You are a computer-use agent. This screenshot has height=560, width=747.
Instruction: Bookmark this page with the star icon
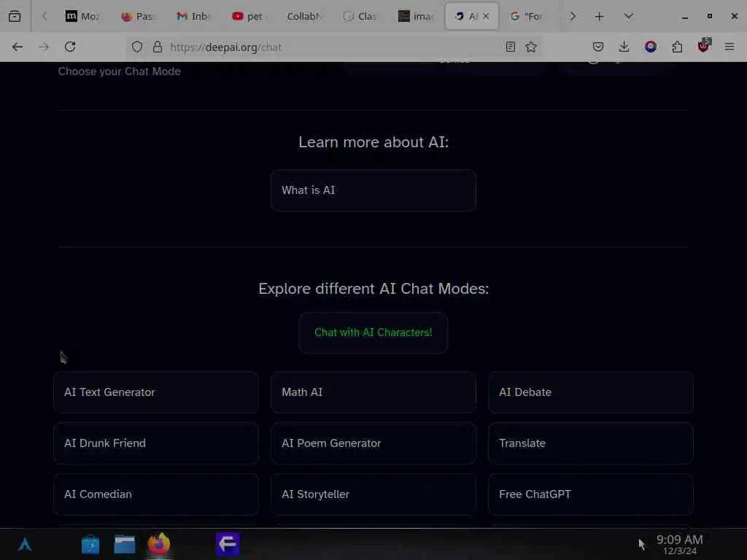point(531,47)
